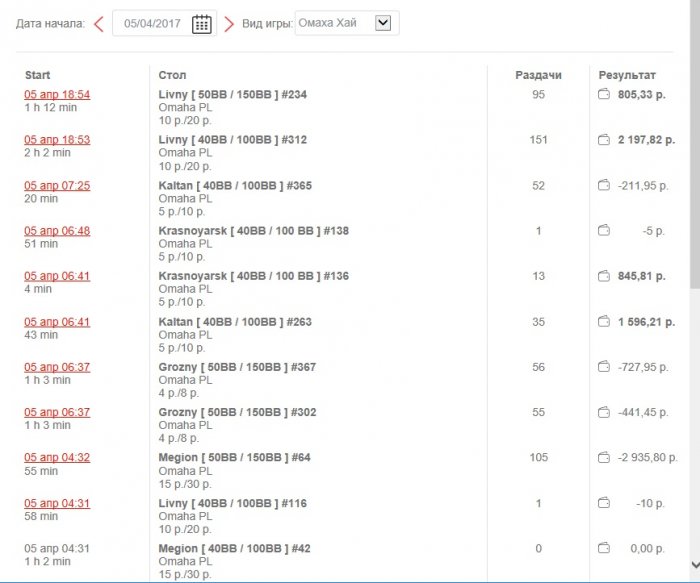Open 05 апр 04:31 link lasting 58 min

pyautogui.click(x=57, y=503)
